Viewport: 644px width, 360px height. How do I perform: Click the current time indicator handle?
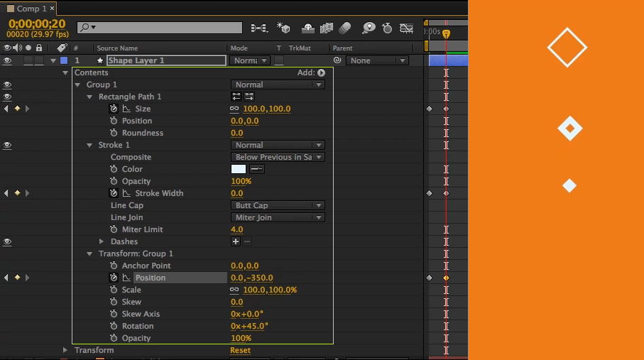tap(446, 34)
